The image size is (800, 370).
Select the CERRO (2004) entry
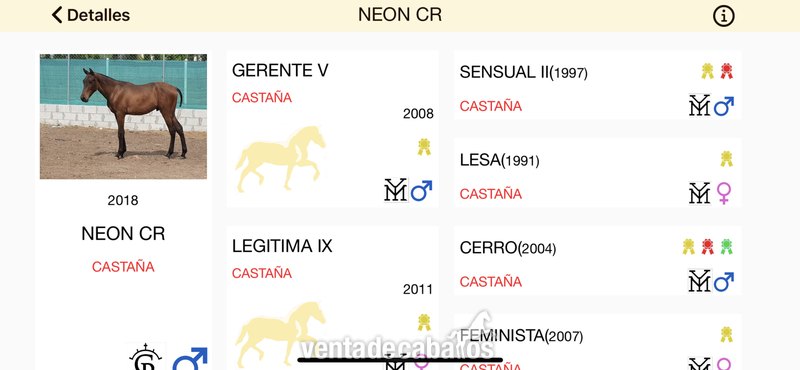coord(597,260)
